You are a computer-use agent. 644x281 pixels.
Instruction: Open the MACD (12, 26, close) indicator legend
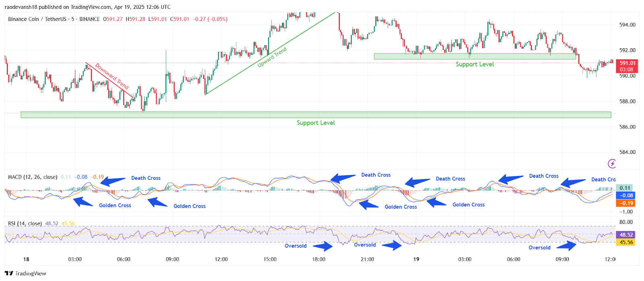pos(33,177)
